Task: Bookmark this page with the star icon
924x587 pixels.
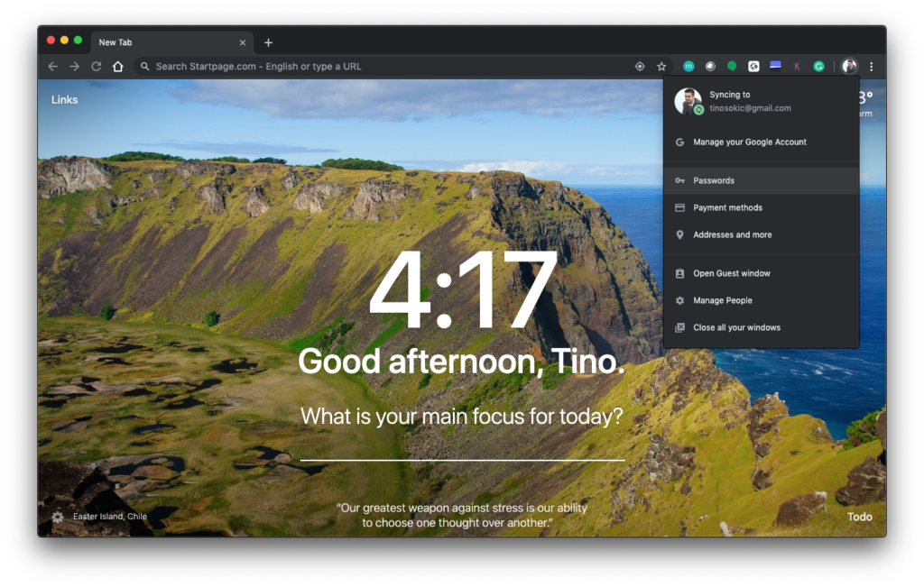Action: (661, 67)
